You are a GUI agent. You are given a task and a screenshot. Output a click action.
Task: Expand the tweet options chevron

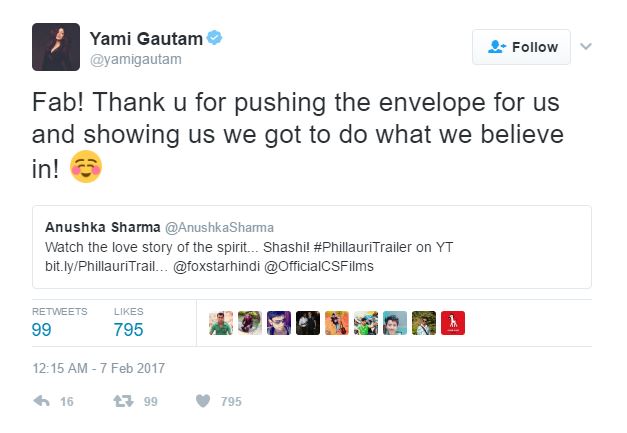(x=586, y=46)
